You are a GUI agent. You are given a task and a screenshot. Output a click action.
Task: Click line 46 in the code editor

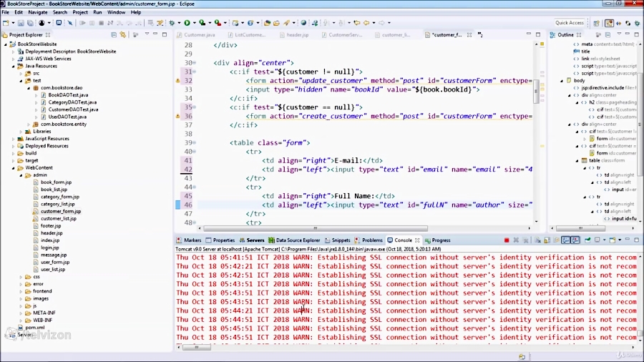tap(365, 205)
